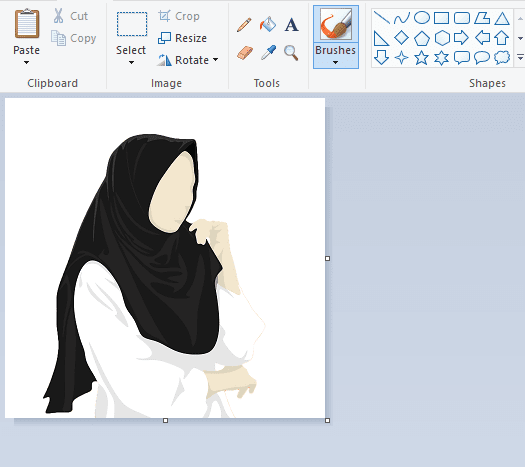This screenshot has height=467, width=527.
Task: Select the Right arrow shape
Action: (461, 38)
